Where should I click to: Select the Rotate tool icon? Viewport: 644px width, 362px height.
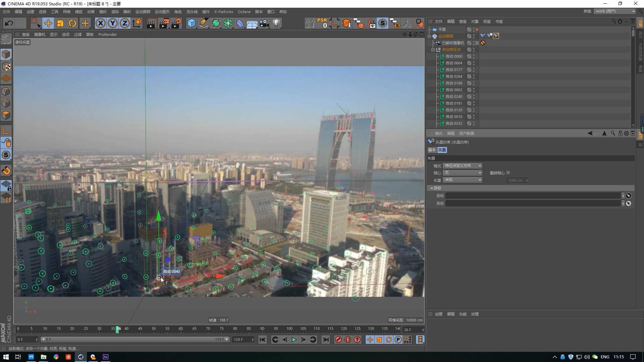point(72,23)
